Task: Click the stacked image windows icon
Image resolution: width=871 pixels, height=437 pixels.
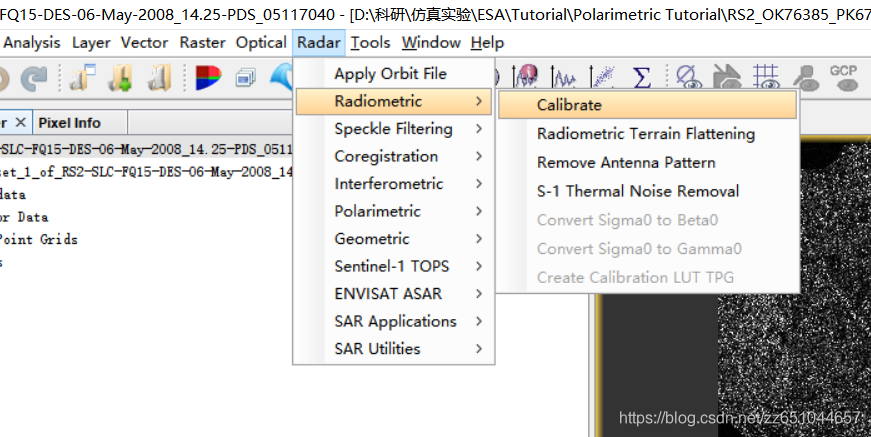Action: pyautogui.click(x=245, y=77)
